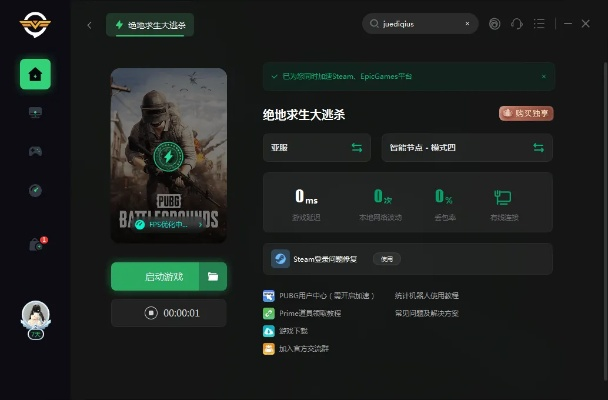Click the wired connection monitor icon

(x=502, y=197)
